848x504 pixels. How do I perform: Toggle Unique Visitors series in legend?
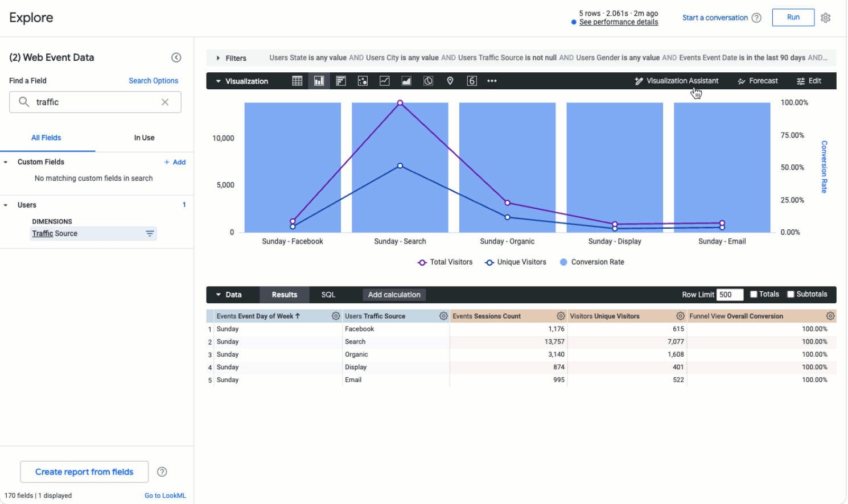pos(516,262)
